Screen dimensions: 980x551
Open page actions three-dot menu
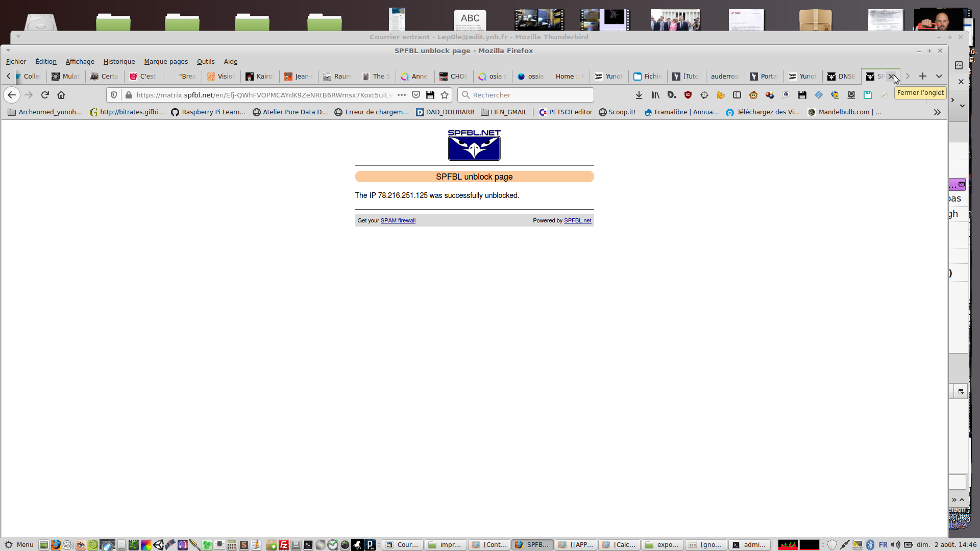tap(402, 95)
